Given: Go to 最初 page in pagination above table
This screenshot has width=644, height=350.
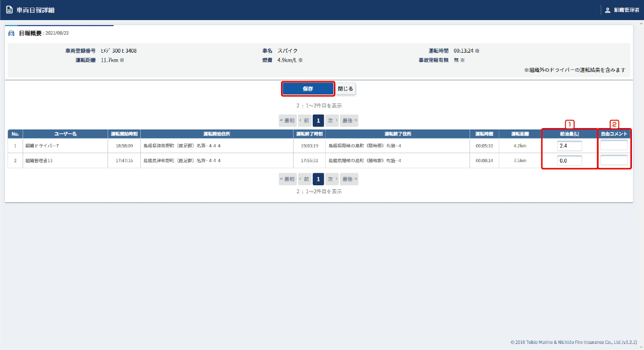Looking at the screenshot, I should point(288,121).
